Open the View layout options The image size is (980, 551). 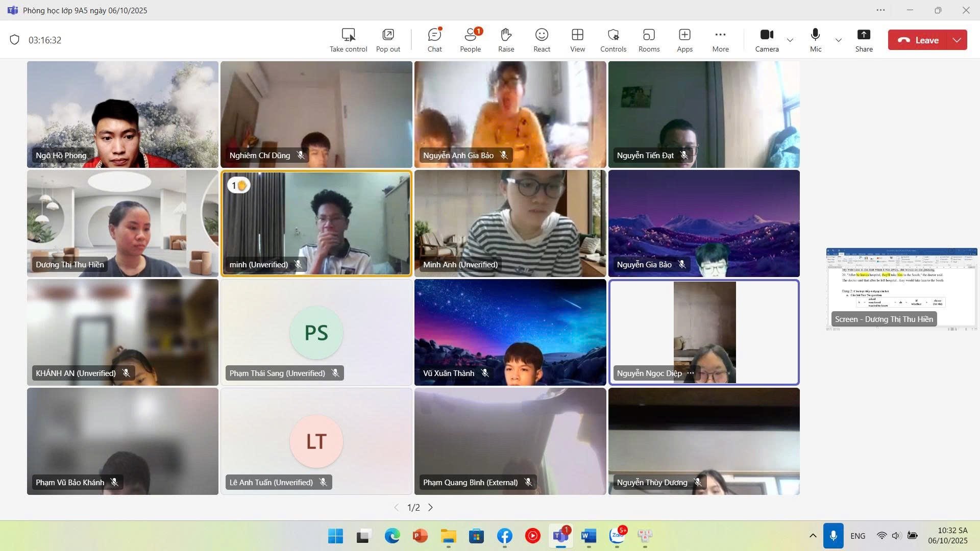point(577,40)
